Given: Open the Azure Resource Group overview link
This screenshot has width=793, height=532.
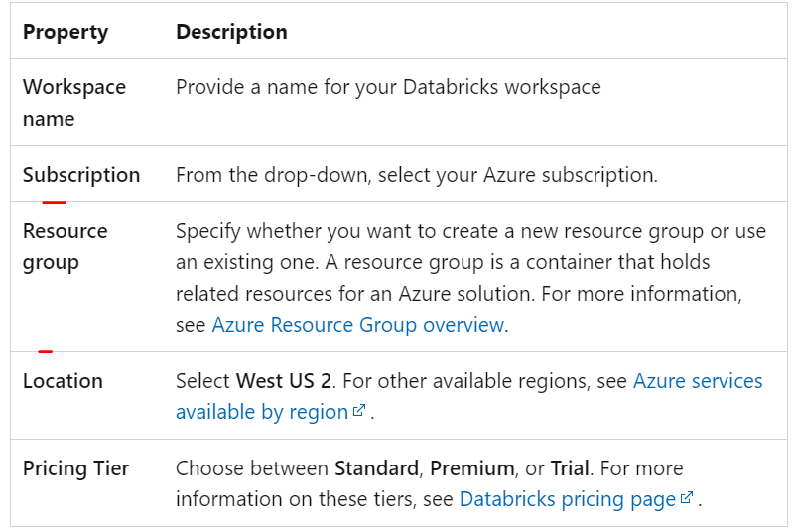Looking at the screenshot, I should coord(357,325).
